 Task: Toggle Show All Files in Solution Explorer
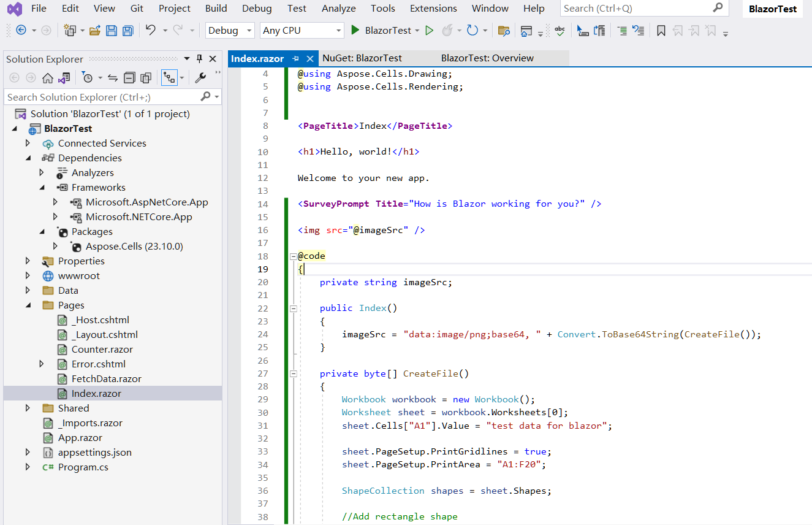point(146,78)
